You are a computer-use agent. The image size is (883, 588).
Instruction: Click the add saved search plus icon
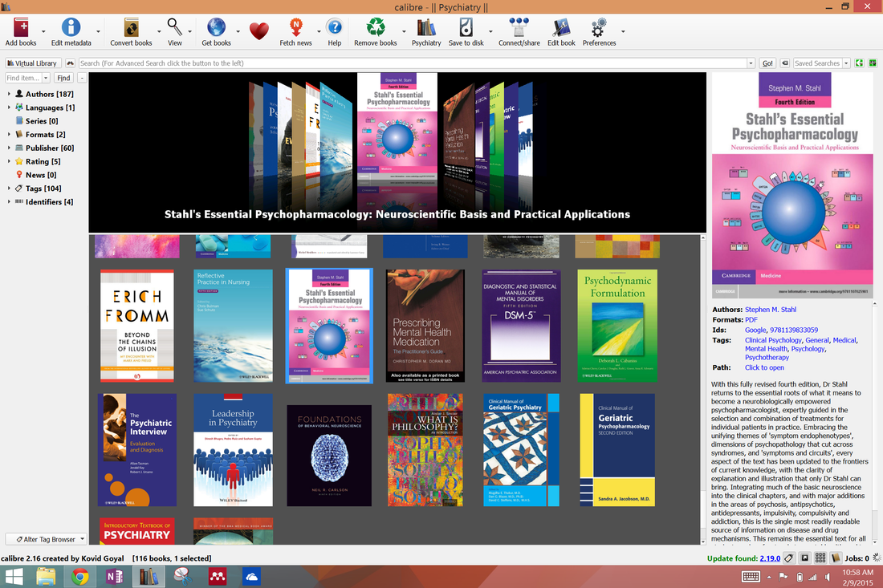pyautogui.click(x=873, y=63)
